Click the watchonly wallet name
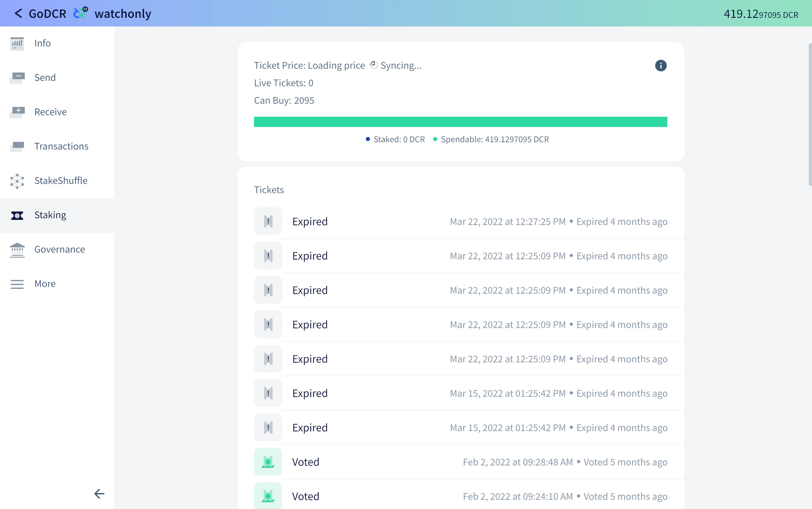 tap(123, 14)
